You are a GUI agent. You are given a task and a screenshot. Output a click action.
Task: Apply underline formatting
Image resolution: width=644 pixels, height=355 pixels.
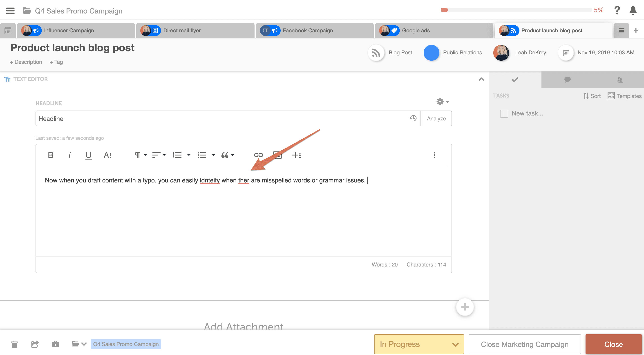(88, 155)
